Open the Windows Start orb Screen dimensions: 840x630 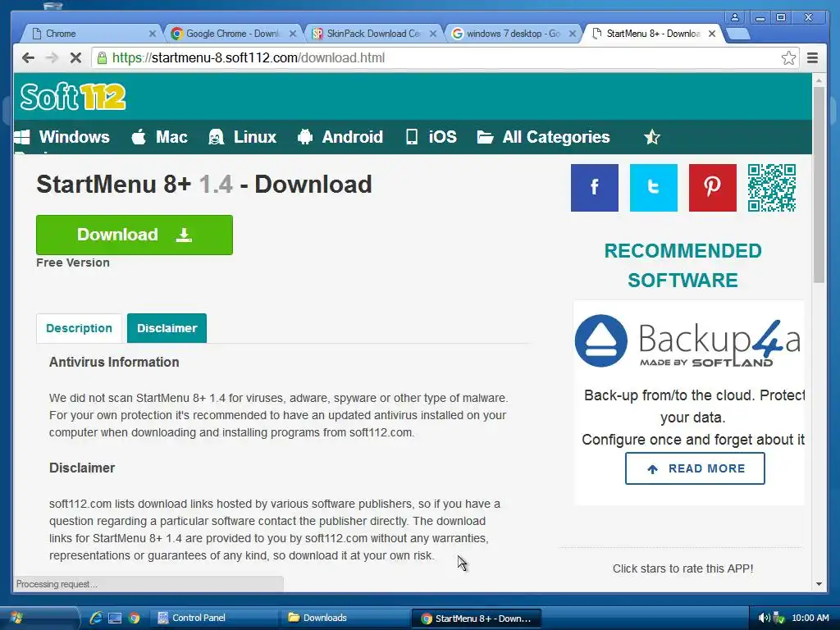pos(16,618)
